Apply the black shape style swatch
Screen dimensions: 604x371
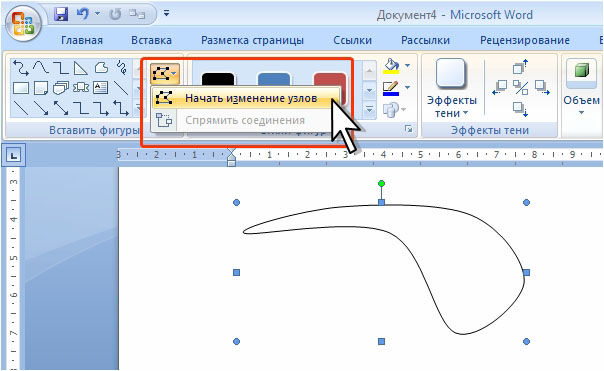click(x=218, y=79)
